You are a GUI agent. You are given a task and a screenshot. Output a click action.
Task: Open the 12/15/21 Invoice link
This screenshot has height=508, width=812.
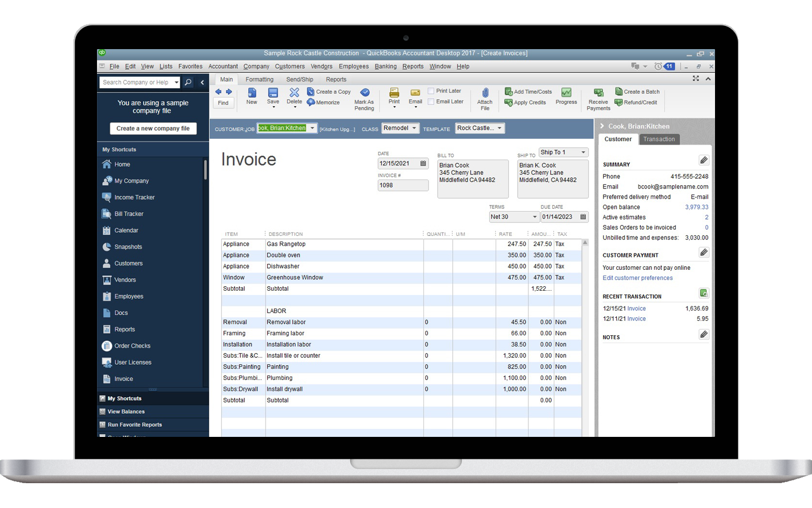coord(637,309)
